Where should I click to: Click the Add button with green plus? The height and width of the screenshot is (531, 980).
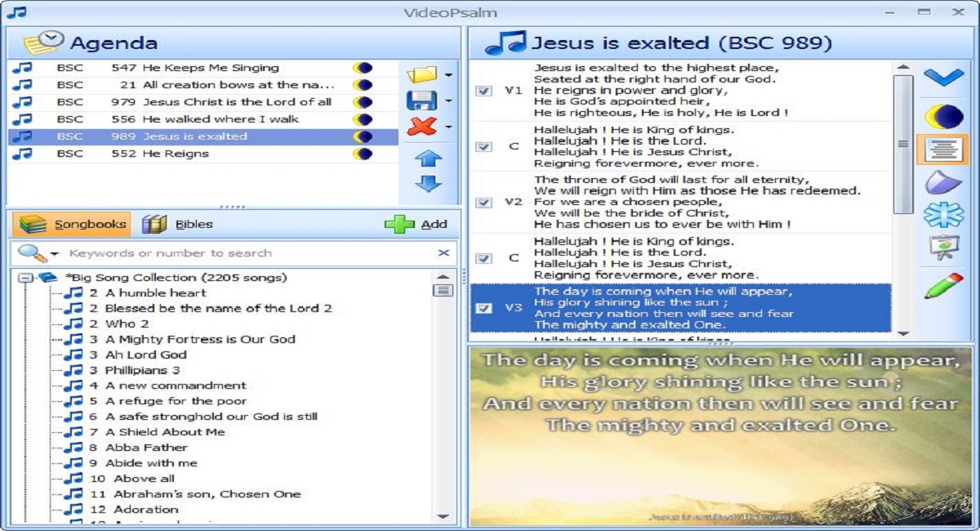pyautogui.click(x=416, y=224)
